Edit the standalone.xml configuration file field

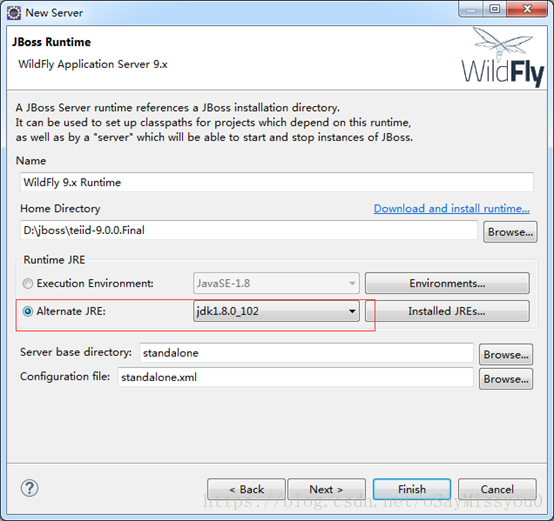(295, 377)
